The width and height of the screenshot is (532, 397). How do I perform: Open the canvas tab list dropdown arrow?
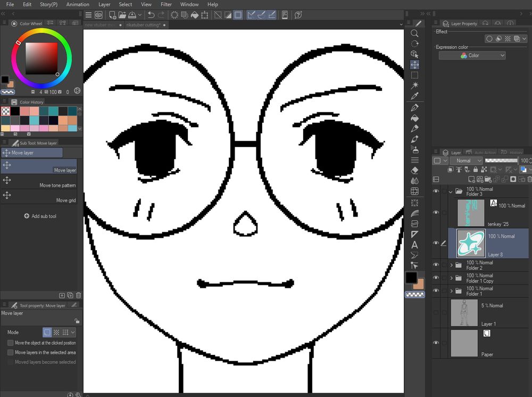point(401,24)
